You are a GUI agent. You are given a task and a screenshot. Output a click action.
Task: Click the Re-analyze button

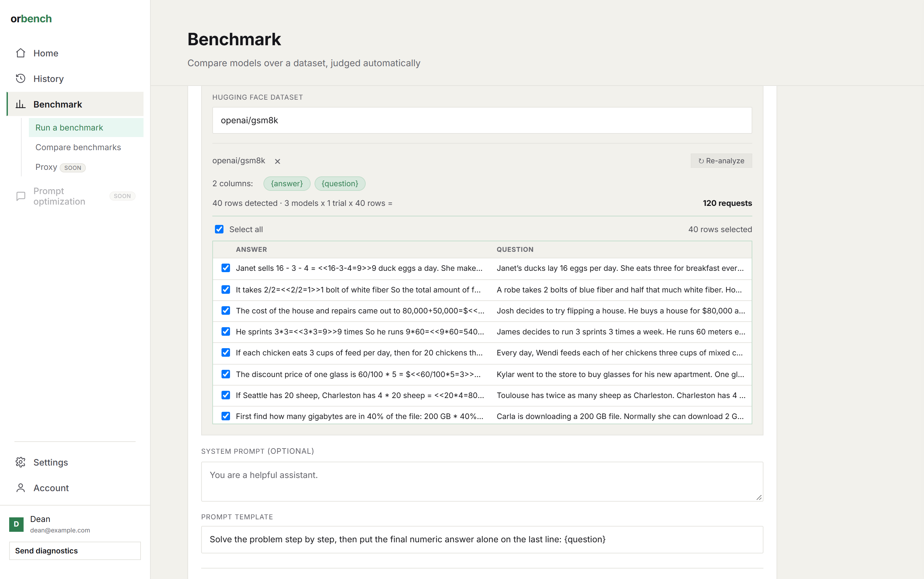click(721, 161)
